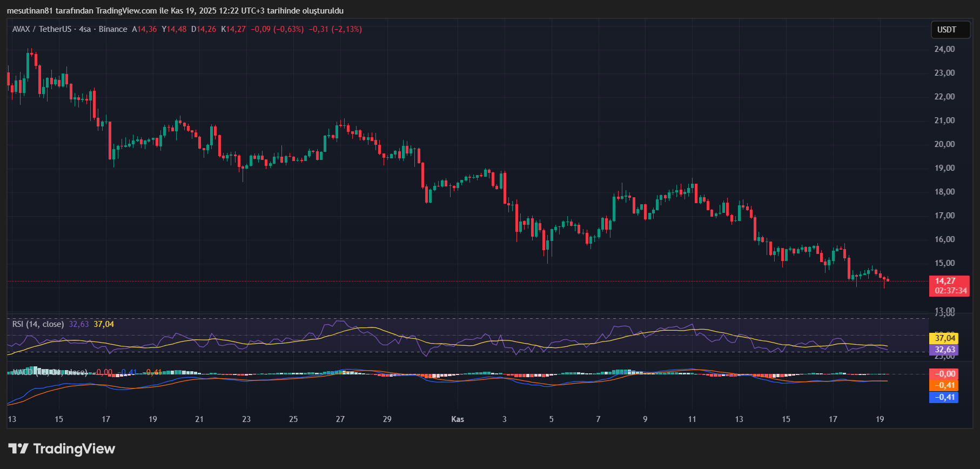The image size is (980, 469).
Task: Click the TradingView wordmark text
Action: (74, 448)
